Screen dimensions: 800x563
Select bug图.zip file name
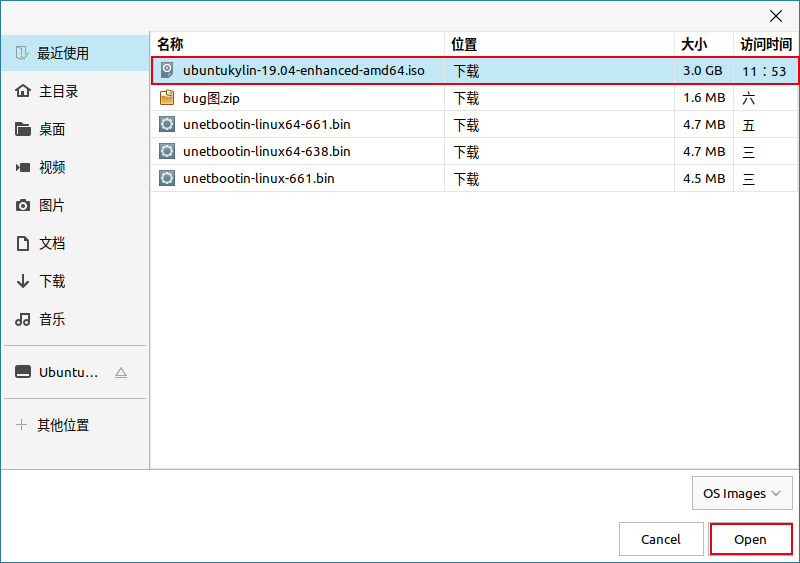(211, 98)
